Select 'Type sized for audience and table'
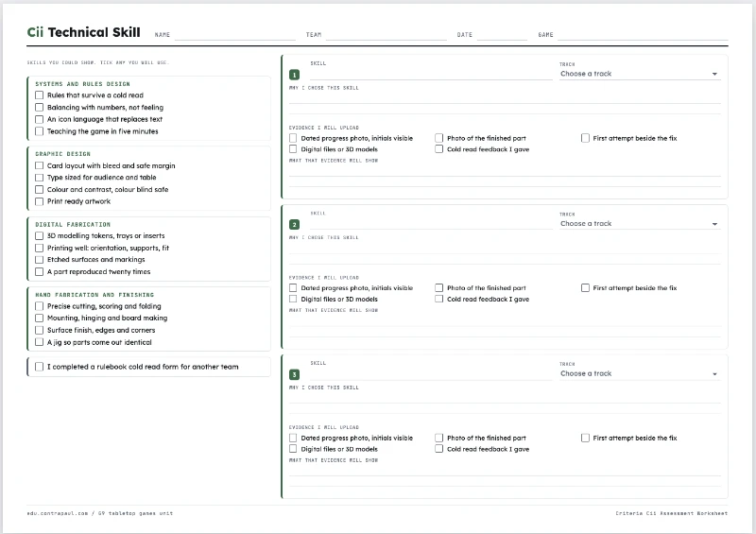This screenshot has width=756, height=534. [39, 178]
